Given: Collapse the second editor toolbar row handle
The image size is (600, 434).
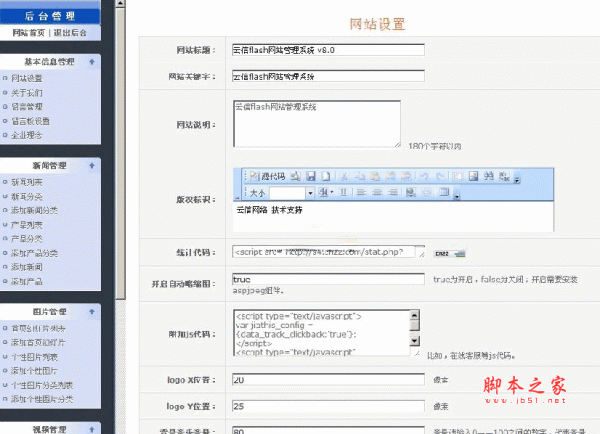Looking at the screenshot, I should click(457, 197).
